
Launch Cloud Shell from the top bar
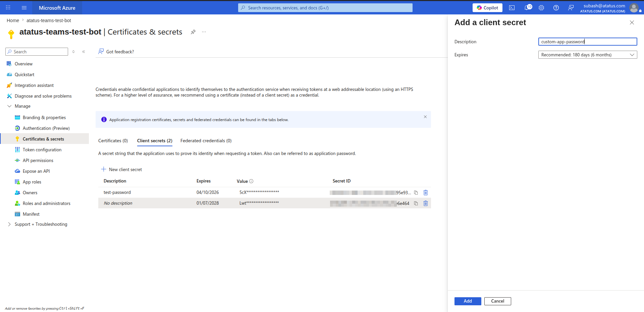pos(512,8)
